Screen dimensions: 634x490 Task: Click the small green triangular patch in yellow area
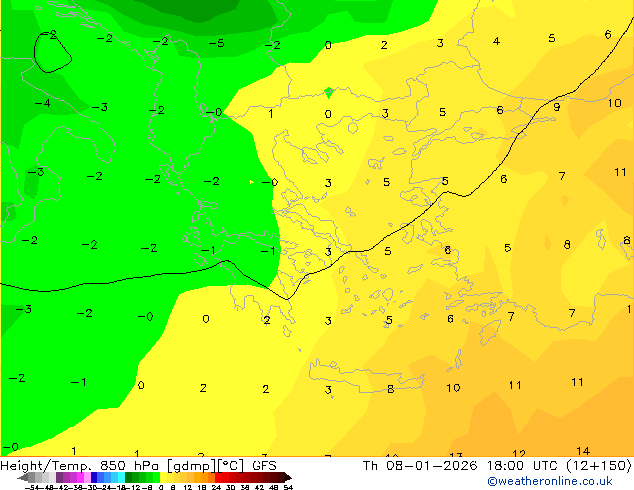pyautogui.click(x=329, y=92)
